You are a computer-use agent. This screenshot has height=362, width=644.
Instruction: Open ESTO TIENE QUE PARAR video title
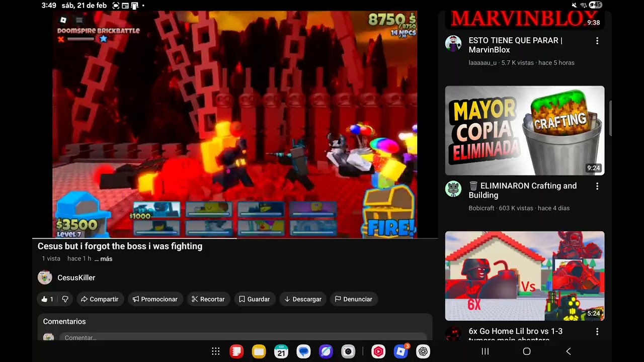pos(515,45)
